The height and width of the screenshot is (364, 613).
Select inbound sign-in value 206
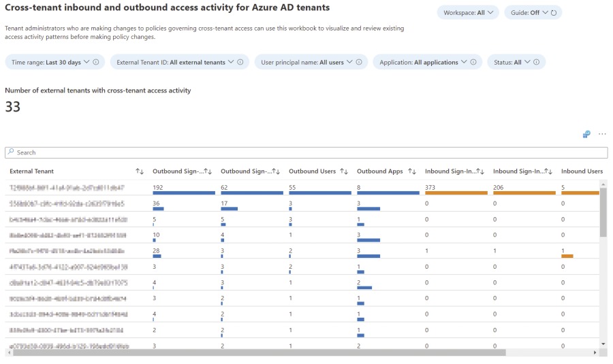(498, 188)
